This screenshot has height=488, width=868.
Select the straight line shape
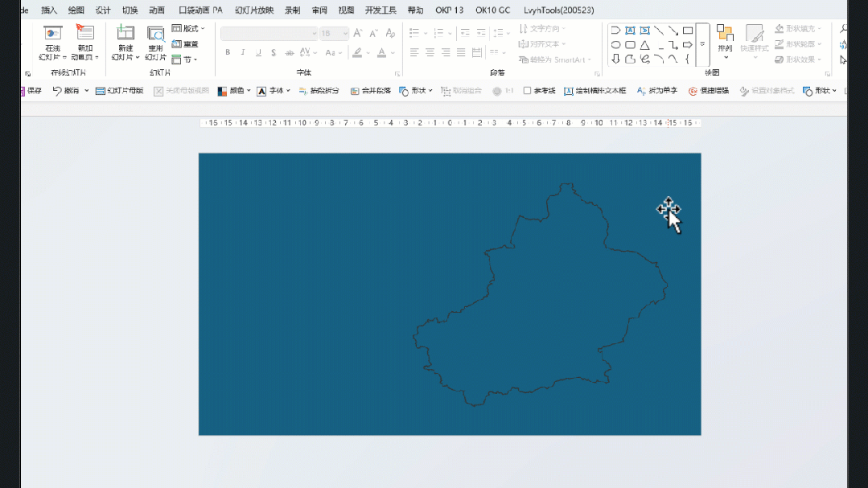tap(659, 31)
